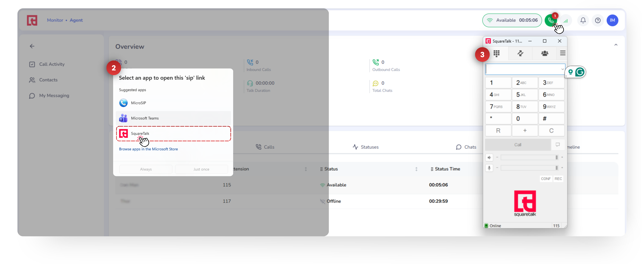The width and height of the screenshot is (644, 264).
Task: Toggle the microphone mute icon
Action: point(489,168)
